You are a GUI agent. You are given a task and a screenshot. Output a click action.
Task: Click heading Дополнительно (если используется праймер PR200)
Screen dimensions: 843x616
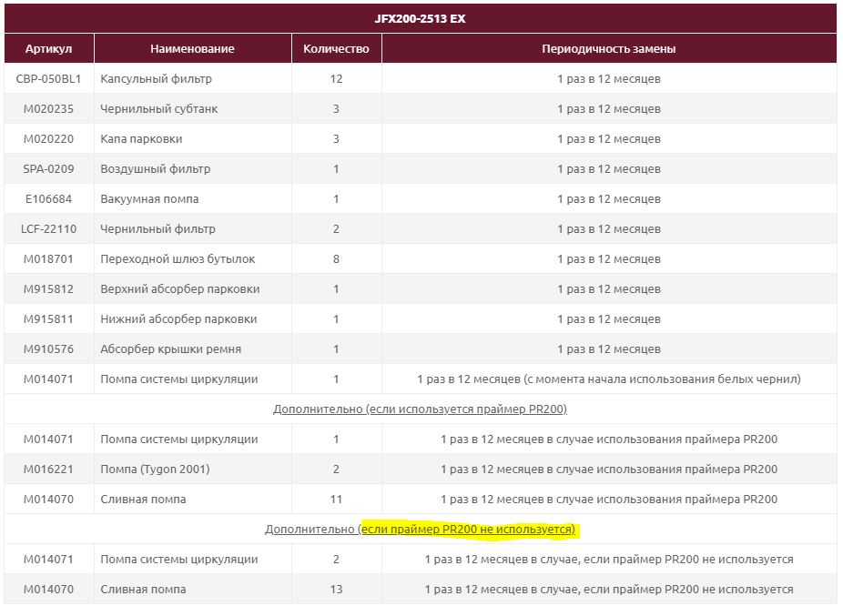tap(420, 409)
